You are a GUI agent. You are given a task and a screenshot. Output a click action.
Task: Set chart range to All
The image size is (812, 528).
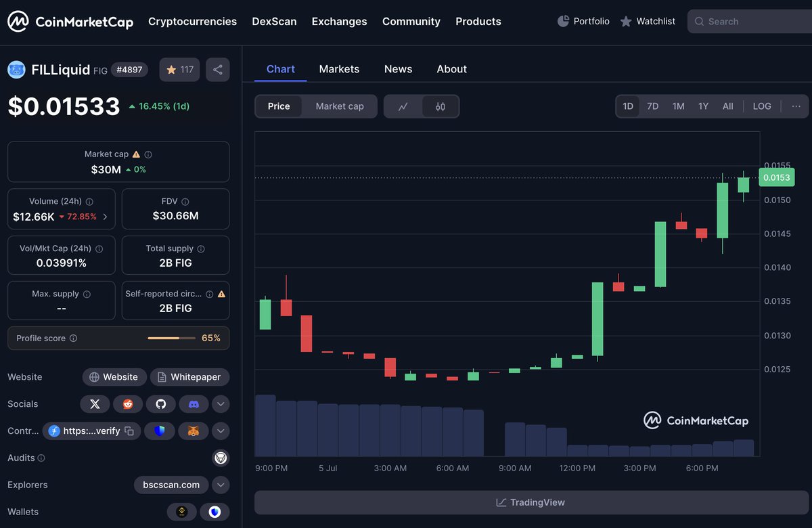727,106
